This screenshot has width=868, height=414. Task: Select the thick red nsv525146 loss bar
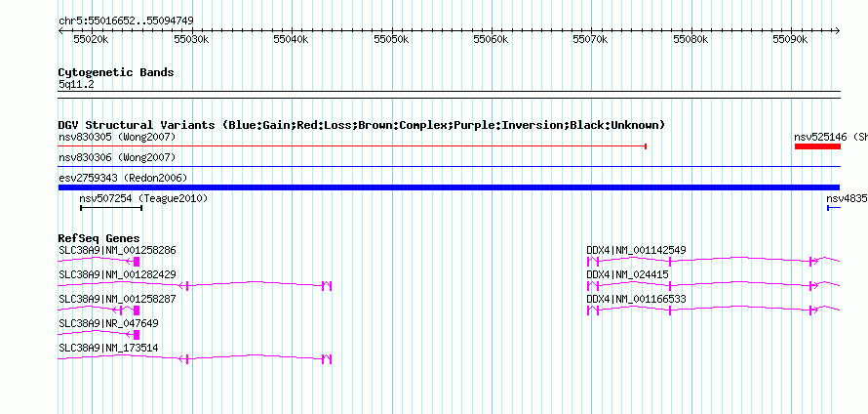coord(817,146)
